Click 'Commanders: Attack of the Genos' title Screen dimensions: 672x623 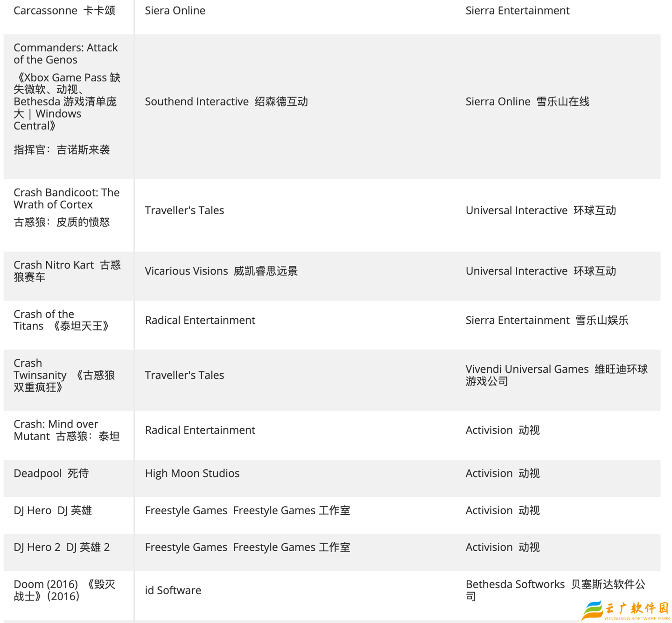(66, 54)
